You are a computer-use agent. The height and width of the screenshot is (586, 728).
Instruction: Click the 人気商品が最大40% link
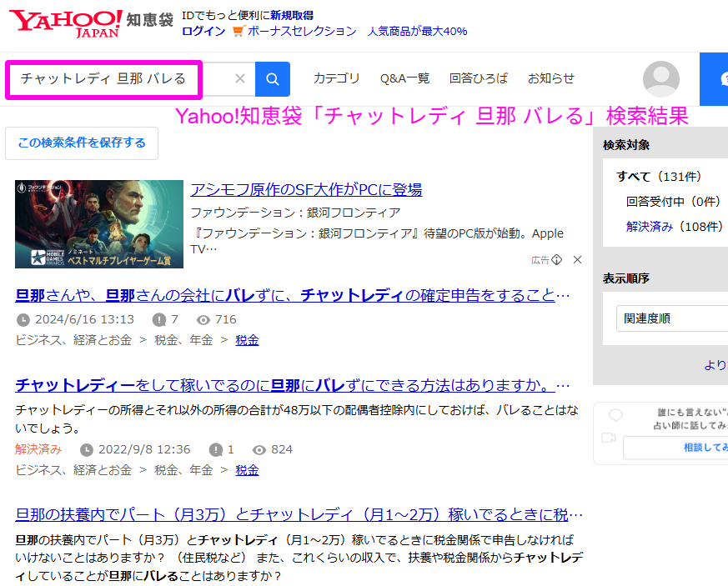click(x=418, y=31)
